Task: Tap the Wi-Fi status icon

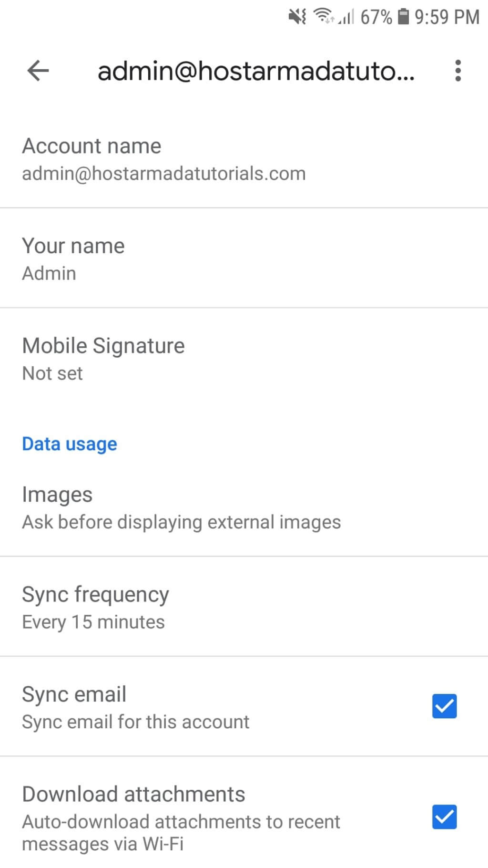Action: pyautogui.click(x=324, y=16)
